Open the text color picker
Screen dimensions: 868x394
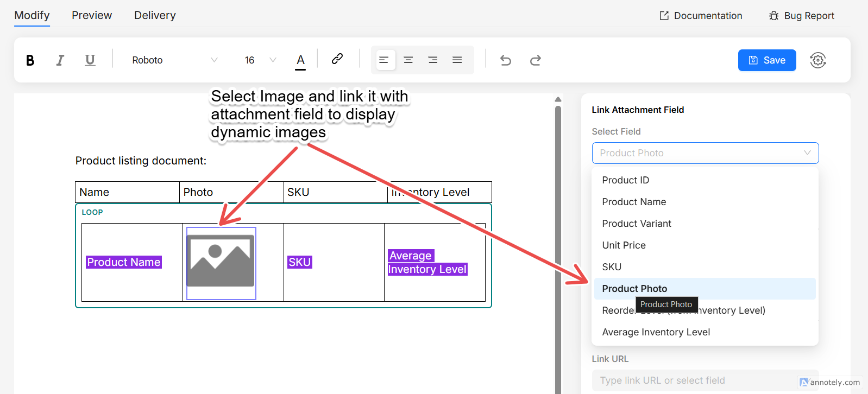click(x=300, y=60)
